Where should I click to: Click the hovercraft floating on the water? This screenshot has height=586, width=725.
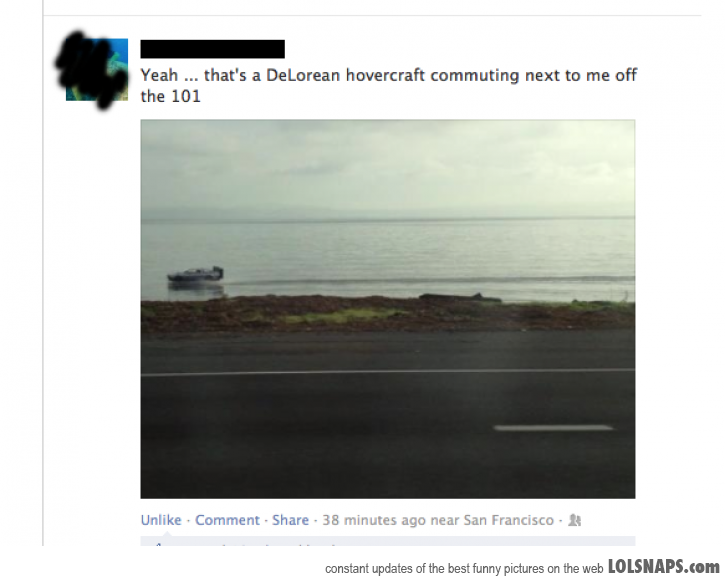(x=196, y=274)
